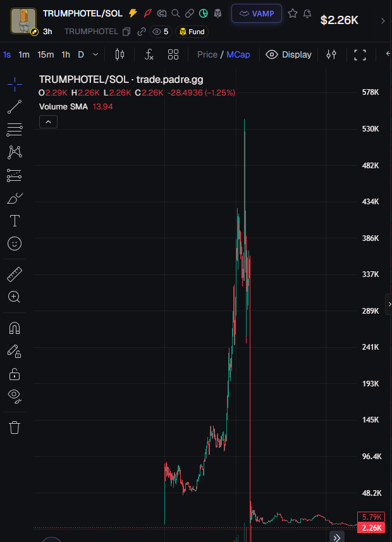Click the lightning bolt icon

pos(133,13)
